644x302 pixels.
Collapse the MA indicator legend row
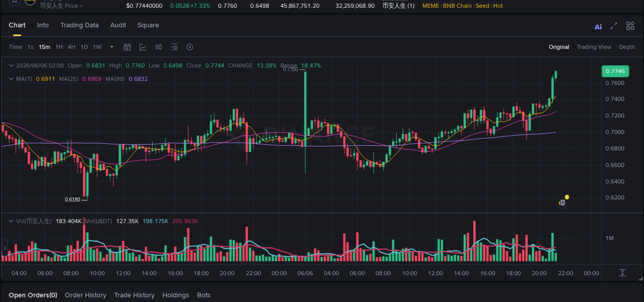point(11,79)
